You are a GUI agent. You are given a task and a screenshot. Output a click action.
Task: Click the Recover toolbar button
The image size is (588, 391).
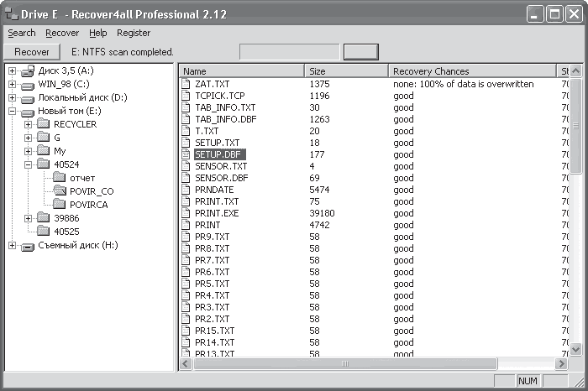pyautogui.click(x=32, y=52)
